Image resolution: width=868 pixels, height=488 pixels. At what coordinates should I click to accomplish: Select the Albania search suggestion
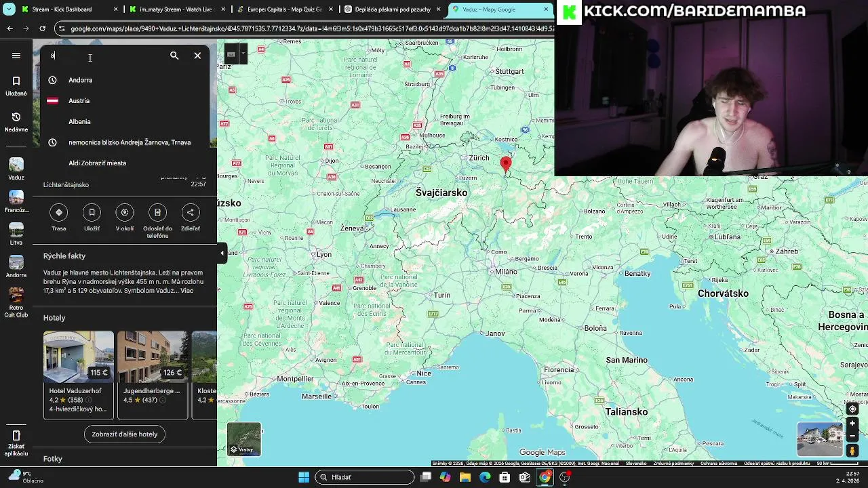pyautogui.click(x=125, y=121)
